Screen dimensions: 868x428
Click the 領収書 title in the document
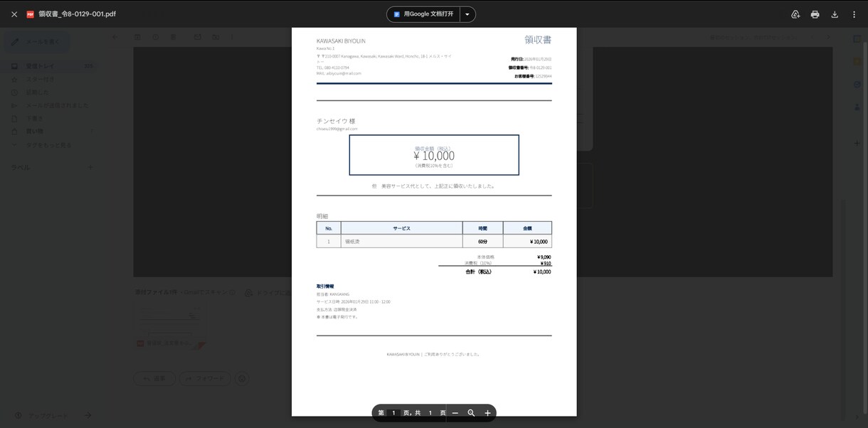pyautogui.click(x=538, y=40)
